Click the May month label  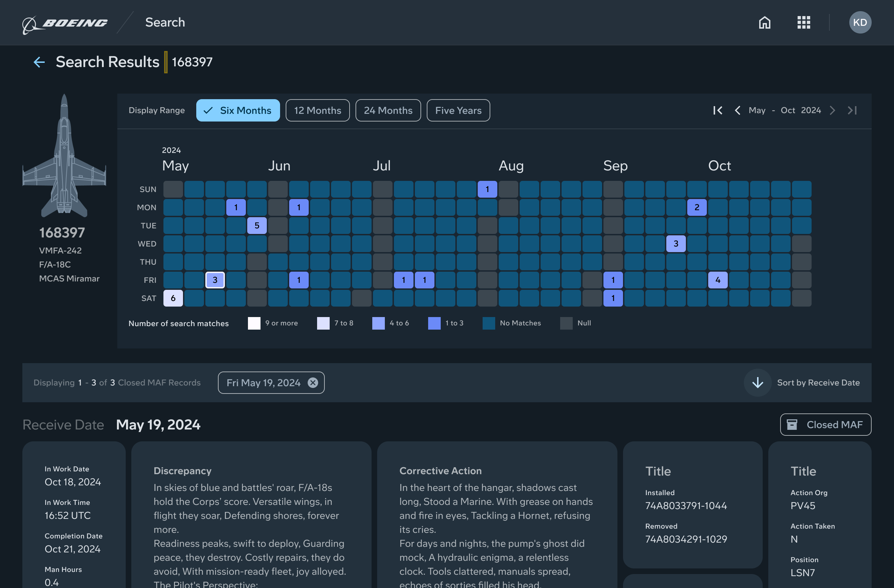[x=175, y=166]
